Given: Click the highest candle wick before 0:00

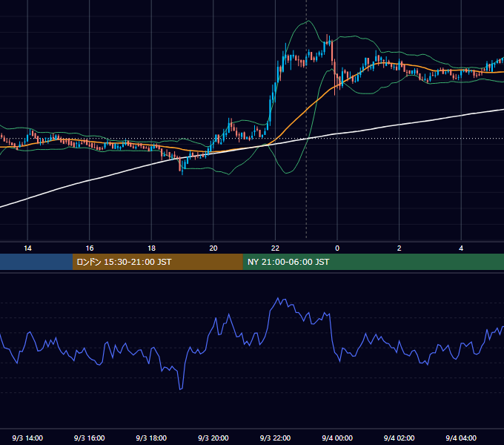Looking at the screenshot, I should (x=327, y=35).
